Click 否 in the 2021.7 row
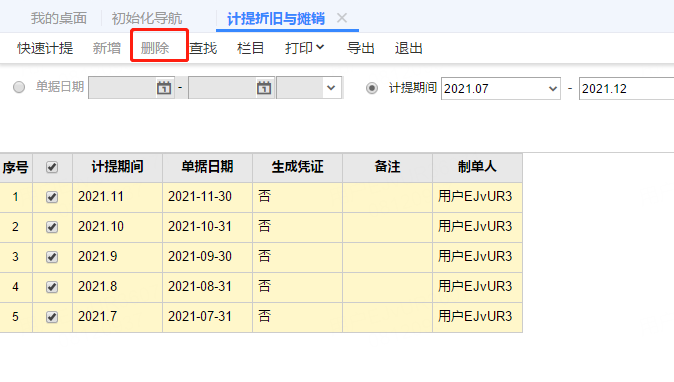Screen dimensions: 674x382 pyautogui.click(x=264, y=316)
